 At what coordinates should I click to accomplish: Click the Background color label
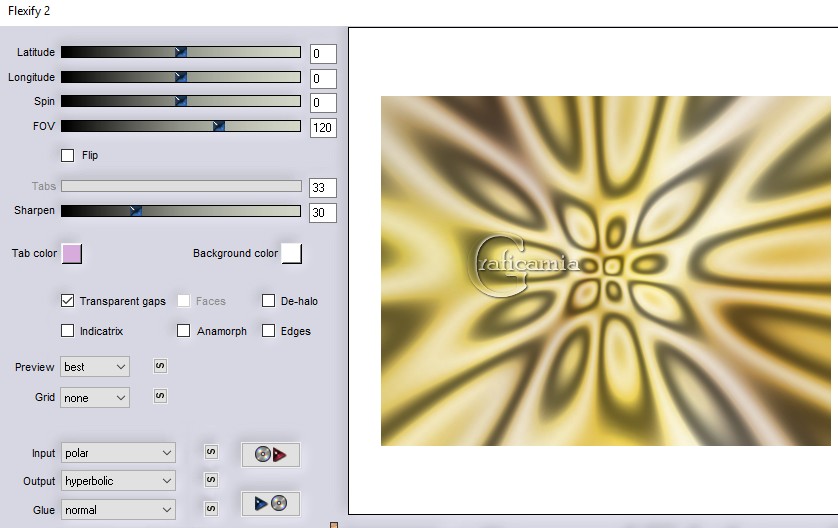point(236,253)
